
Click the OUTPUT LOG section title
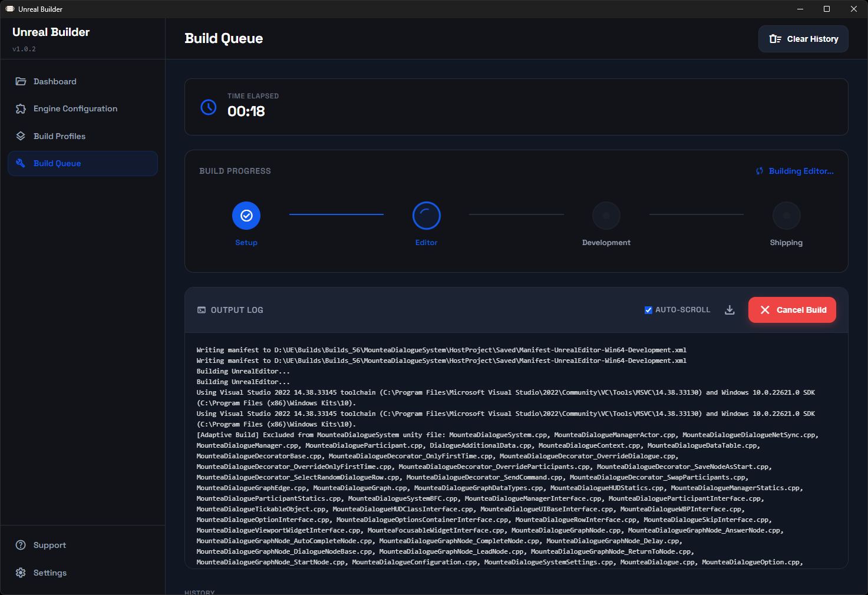click(x=237, y=310)
